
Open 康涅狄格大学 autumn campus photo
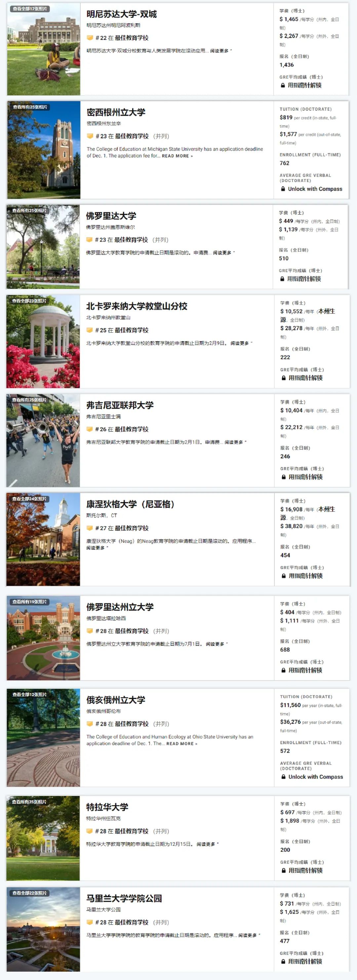click(x=43, y=539)
